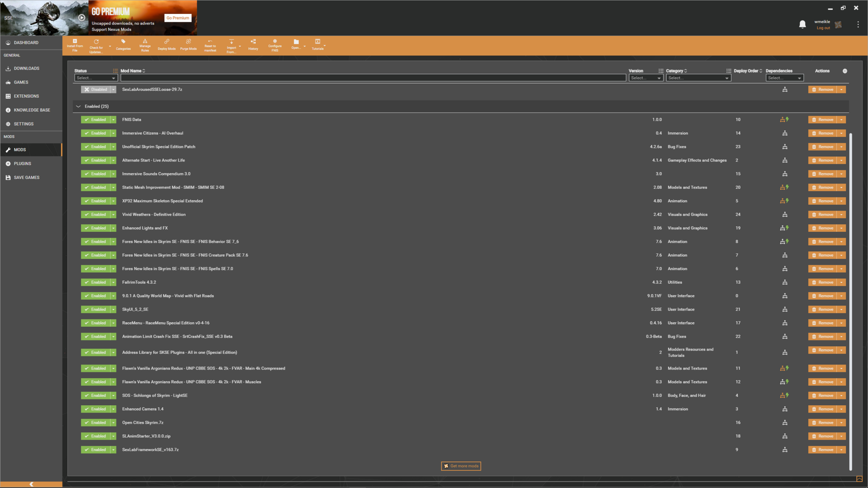The image size is (868, 488).
Task: Remove Static Mesh Improvement Mod
Action: (822, 188)
